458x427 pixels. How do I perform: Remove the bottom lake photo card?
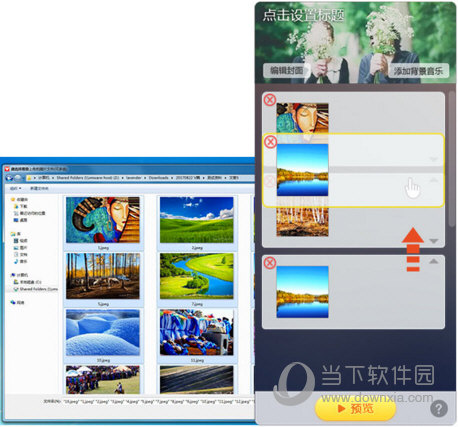click(270, 263)
